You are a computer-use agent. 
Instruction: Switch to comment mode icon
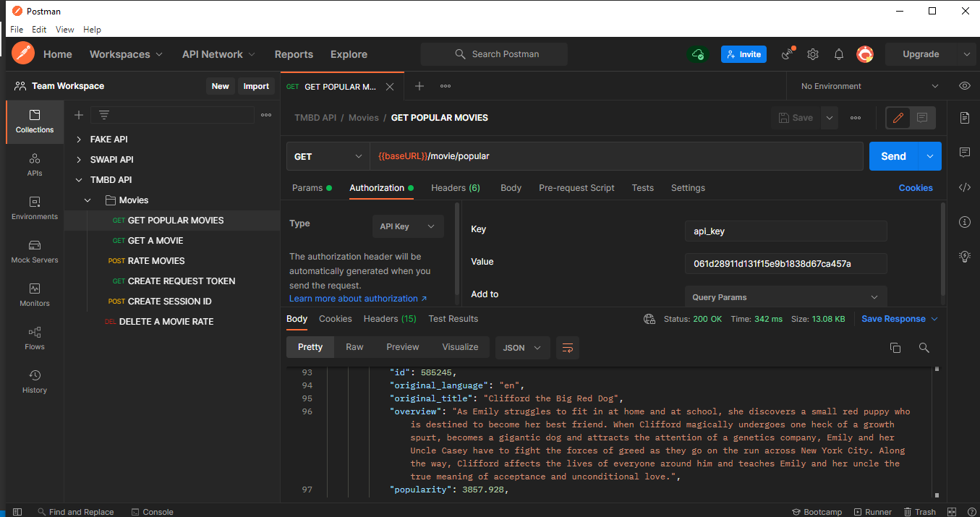click(x=922, y=118)
